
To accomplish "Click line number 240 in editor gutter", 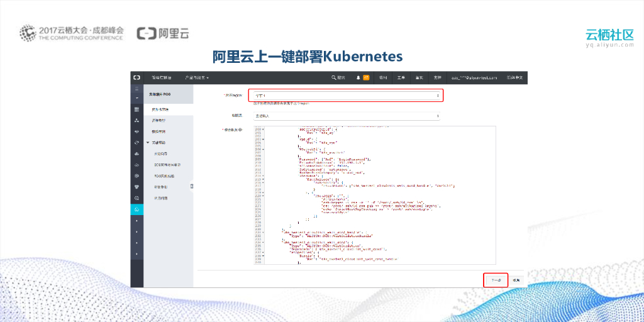I will (x=258, y=262).
